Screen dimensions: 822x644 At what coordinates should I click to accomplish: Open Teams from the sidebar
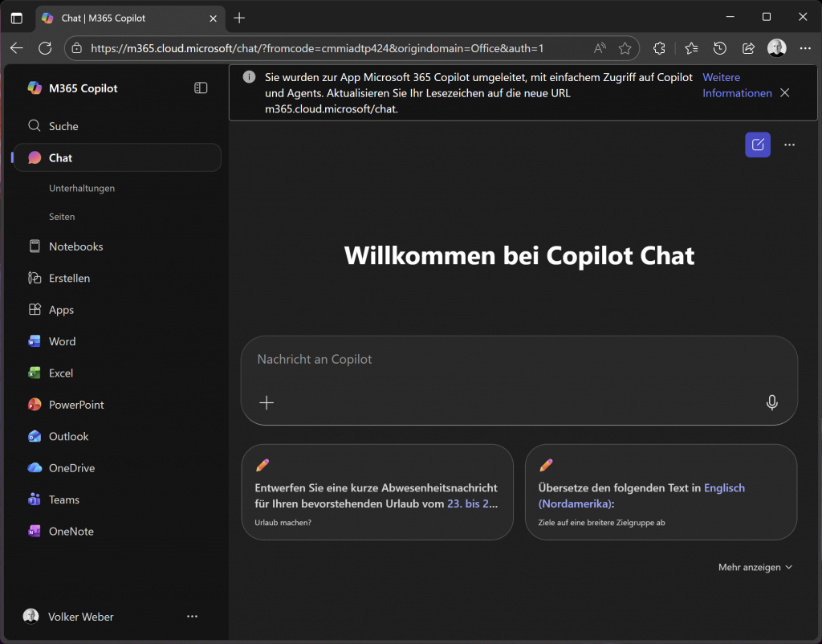coord(63,499)
